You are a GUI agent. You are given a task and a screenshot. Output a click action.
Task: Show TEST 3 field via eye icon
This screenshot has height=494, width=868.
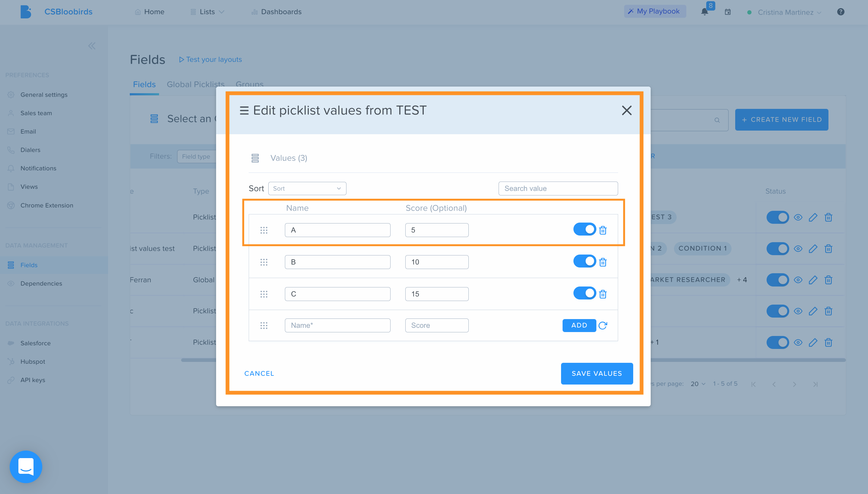798,217
